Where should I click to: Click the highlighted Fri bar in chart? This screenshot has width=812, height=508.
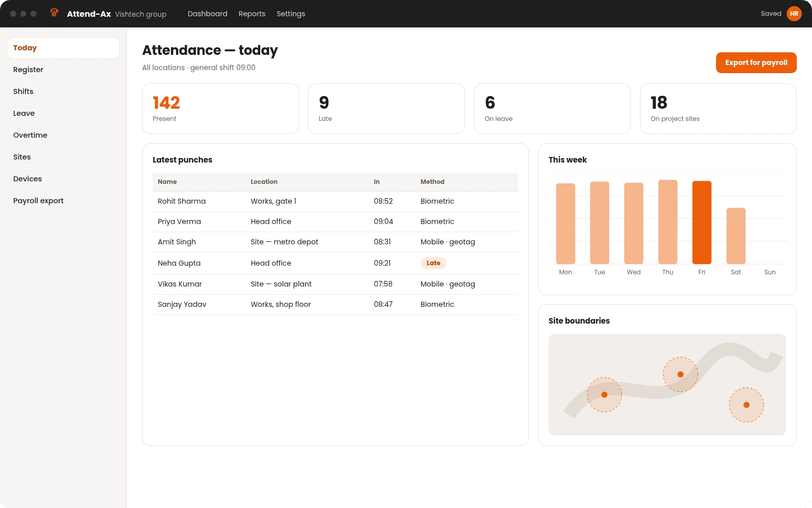702,223
